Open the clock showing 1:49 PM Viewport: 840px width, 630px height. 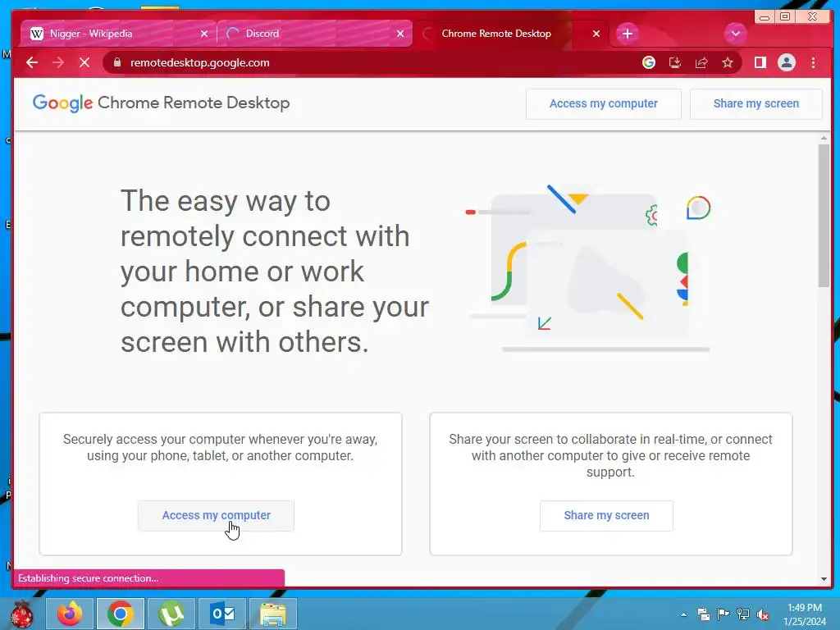tap(805, 614)
